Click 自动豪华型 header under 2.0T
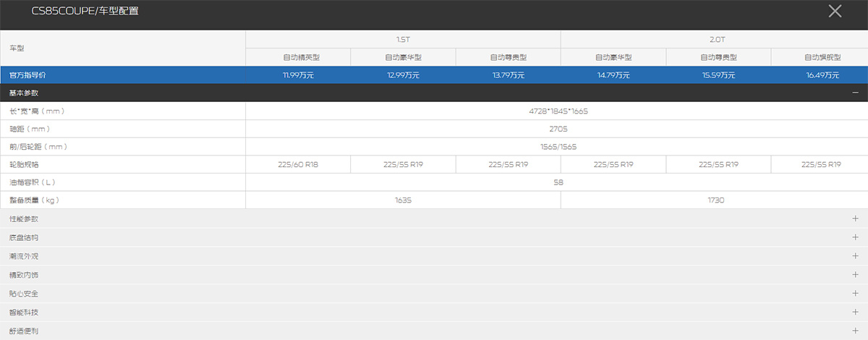This screenshot has width=868, height=340. pyautogui.click(x=613, y=57)
